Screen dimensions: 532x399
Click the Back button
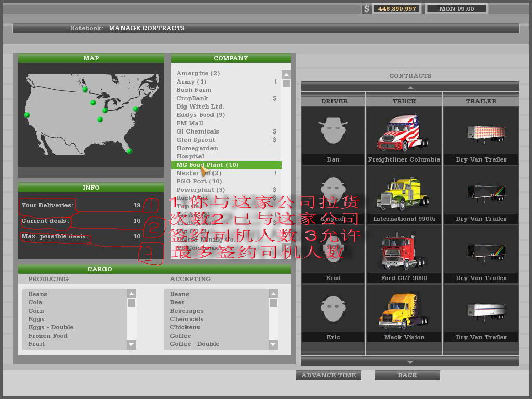tap(407, 375)
